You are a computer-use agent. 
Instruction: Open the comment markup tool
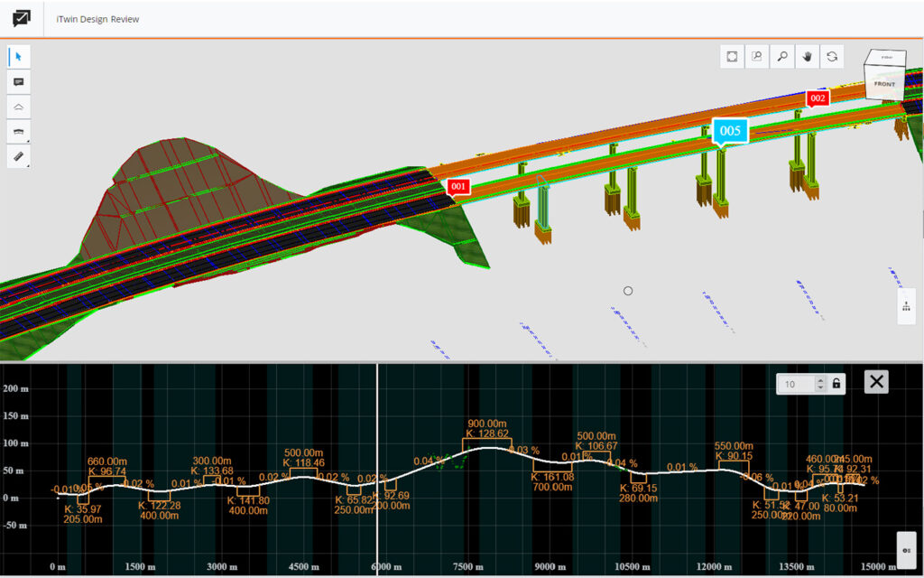pyautogui.click(x=19, y=81)
